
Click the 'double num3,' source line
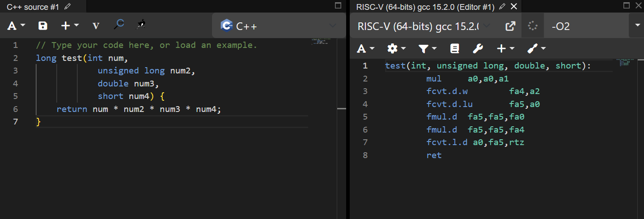coord(128,84)
